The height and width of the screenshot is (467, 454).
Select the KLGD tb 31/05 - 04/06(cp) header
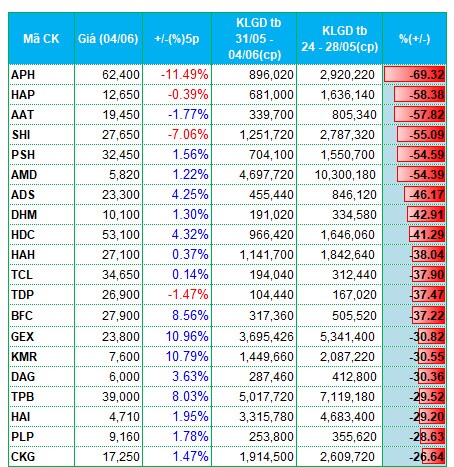(254, 39)
